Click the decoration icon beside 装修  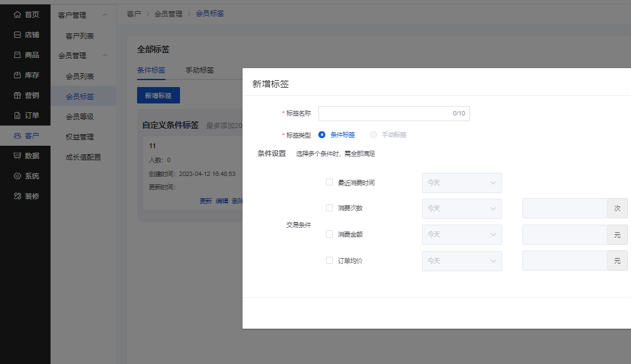pyautogui.click(x=17, y=196)
